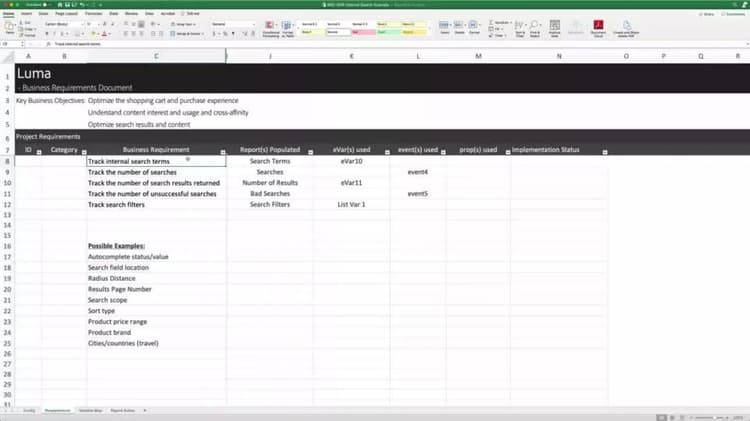Click cell 'Bad Searches'
The width and height of the screenshot is (750, 421).
(270, 194)
